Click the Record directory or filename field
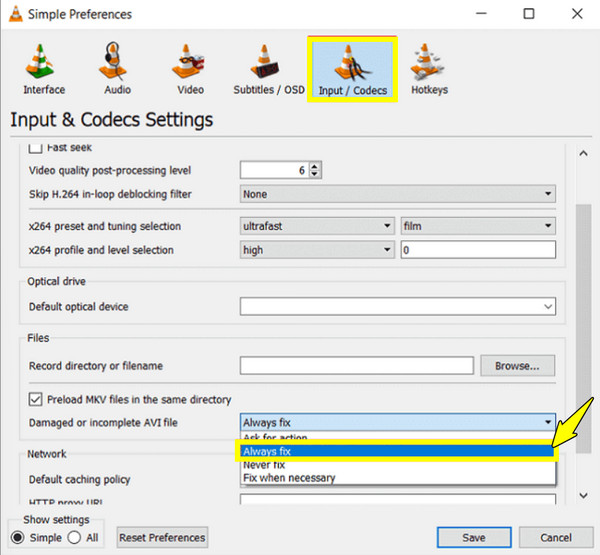The width and height of the screenshot is (600, 555). point(357,366)
